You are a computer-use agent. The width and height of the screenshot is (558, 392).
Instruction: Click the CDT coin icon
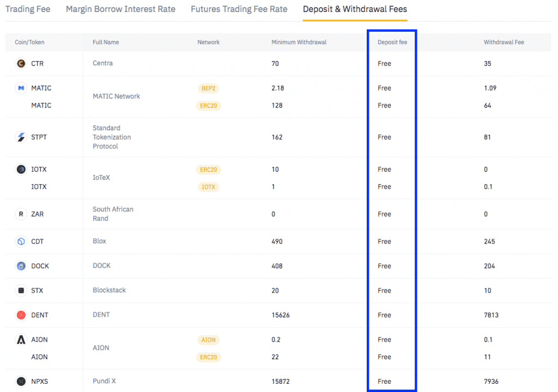pyautogui.click(x=21, y=242)
